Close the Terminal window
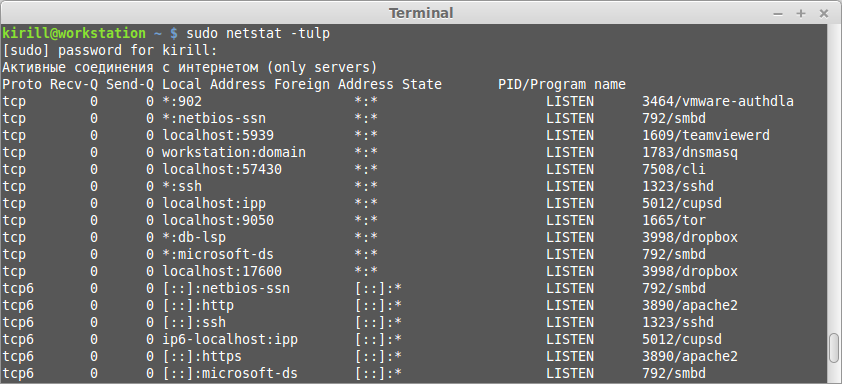842x384 pixels. [x=824, y=13]
